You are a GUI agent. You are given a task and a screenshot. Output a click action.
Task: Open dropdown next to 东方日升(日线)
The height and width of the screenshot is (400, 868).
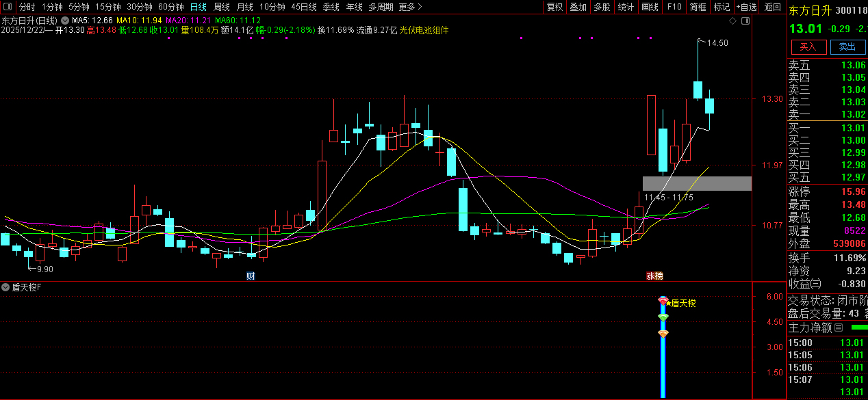pyautogui.click(x=65, y=21)
